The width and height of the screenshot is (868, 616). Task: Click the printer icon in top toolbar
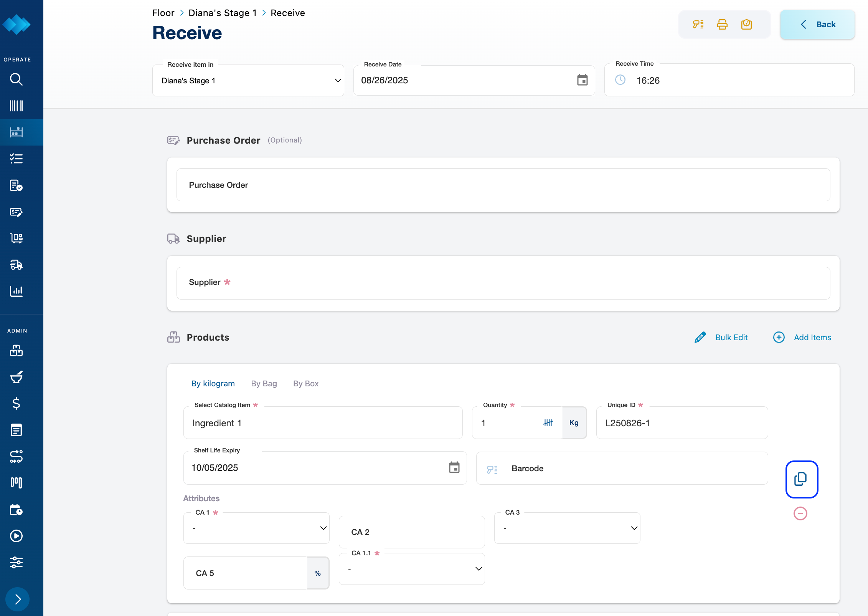(x=722, y=25)
